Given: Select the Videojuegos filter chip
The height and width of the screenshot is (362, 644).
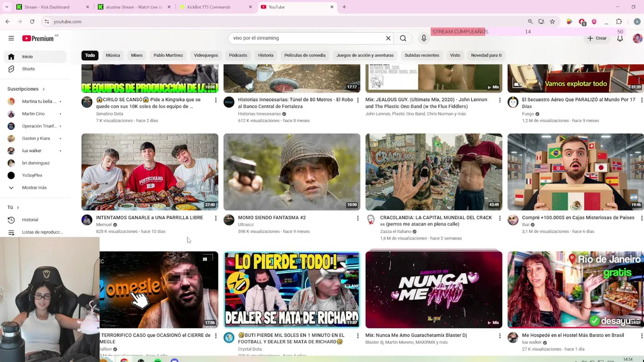Looking at the screenshot, I should coord(206,55).
